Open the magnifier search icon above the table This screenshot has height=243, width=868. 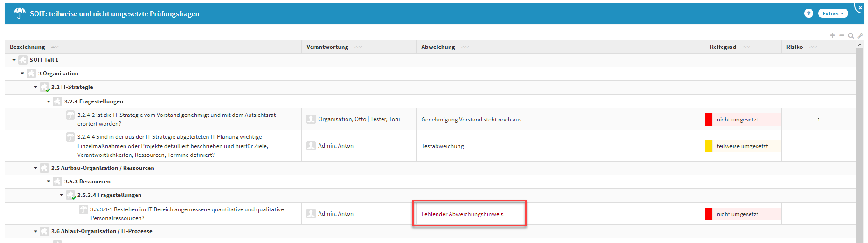(x=851, y=35)
